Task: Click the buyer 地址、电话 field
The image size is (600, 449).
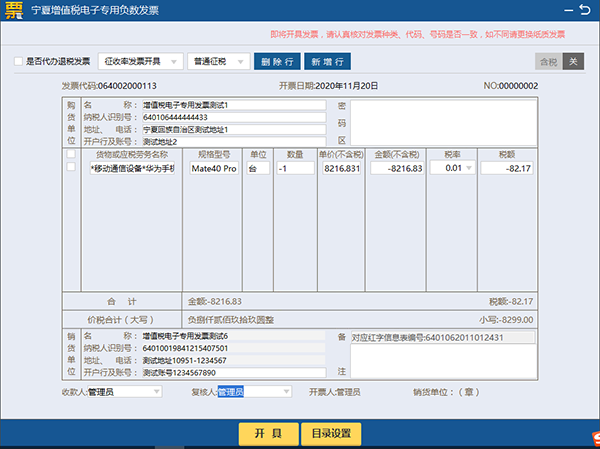Action: pyautogui.click(x=234, y=129)
